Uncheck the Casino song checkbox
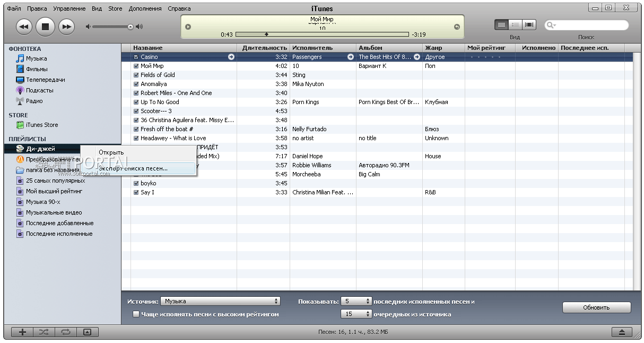Viewport: 644px width, 343px height. pyautogui.click(x=136, y=57)
